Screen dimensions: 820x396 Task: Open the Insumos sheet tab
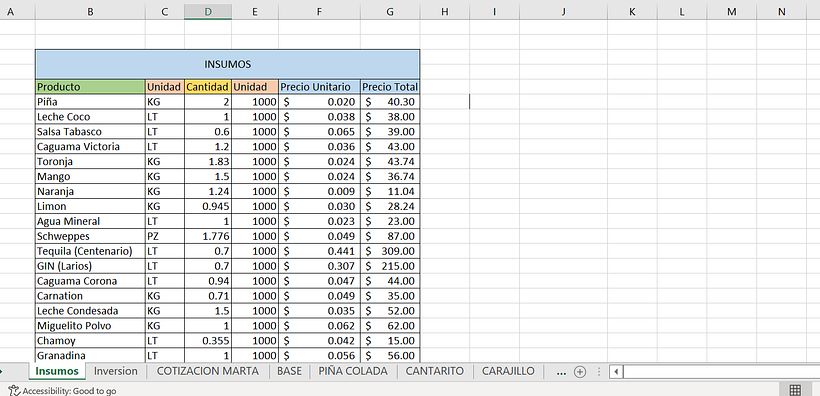tap(56, 371)
